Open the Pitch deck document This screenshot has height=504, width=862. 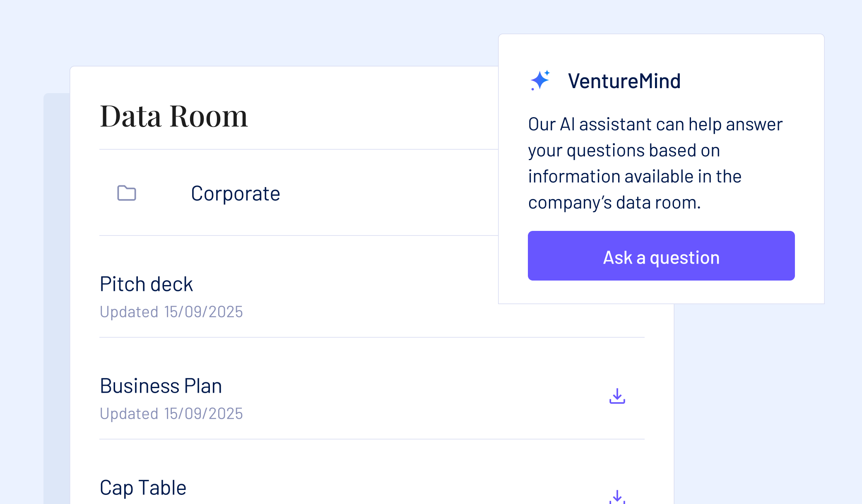click(x=146, y=284)
